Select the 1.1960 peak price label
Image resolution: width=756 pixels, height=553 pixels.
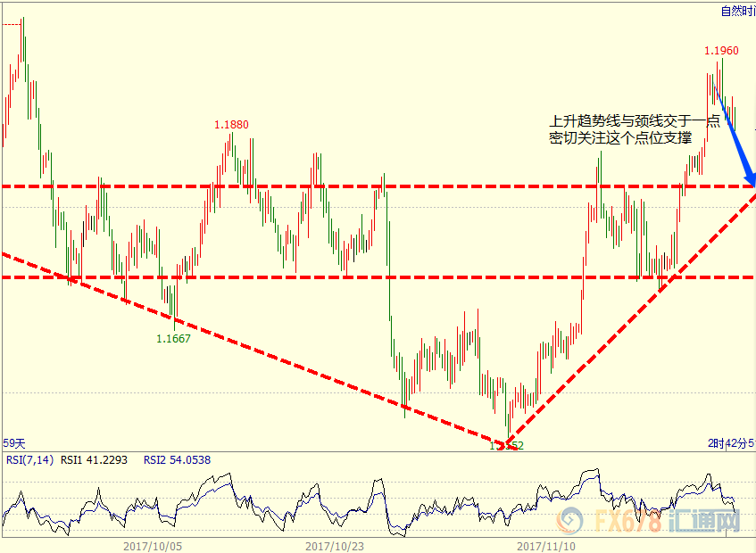coord(720,51)
